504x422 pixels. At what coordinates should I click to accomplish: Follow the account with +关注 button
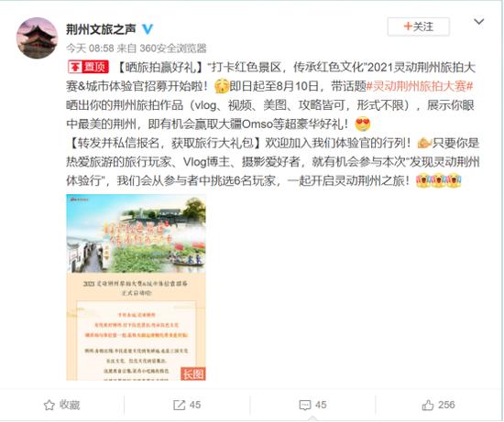click(x=418, y=27)
